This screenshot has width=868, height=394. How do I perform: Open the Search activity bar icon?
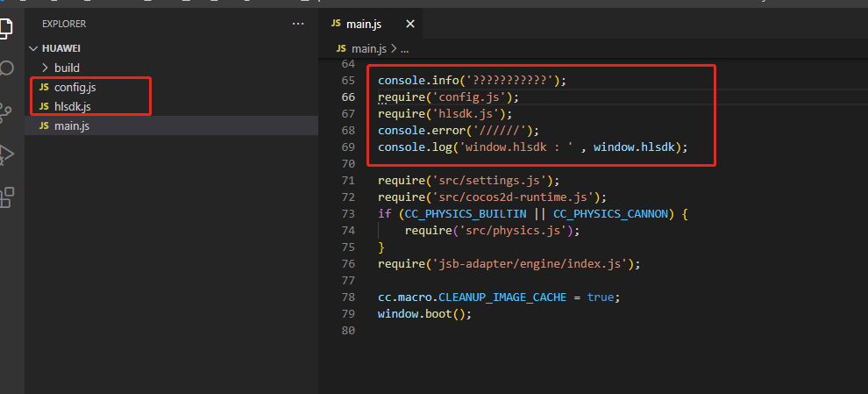tap(5, 68)
